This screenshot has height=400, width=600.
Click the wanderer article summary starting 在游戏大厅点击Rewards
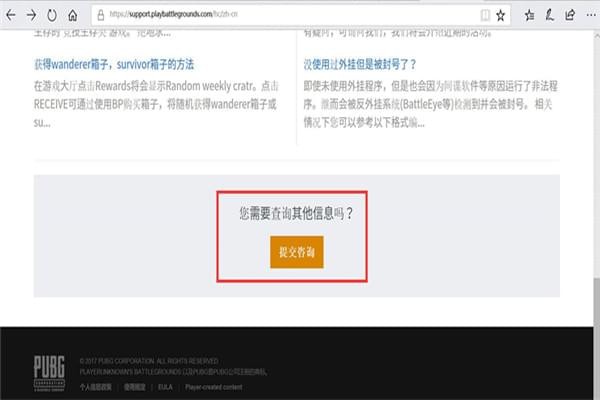pyautogui.click(x=156, y=104)
